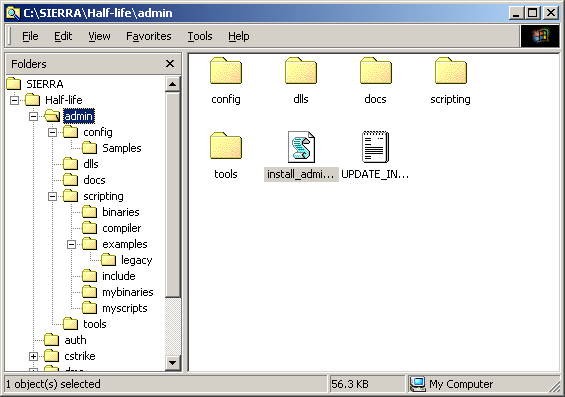This screenshot has width=565, height=397.
Task: Open the File menu
Action: (x=30, y=36)
